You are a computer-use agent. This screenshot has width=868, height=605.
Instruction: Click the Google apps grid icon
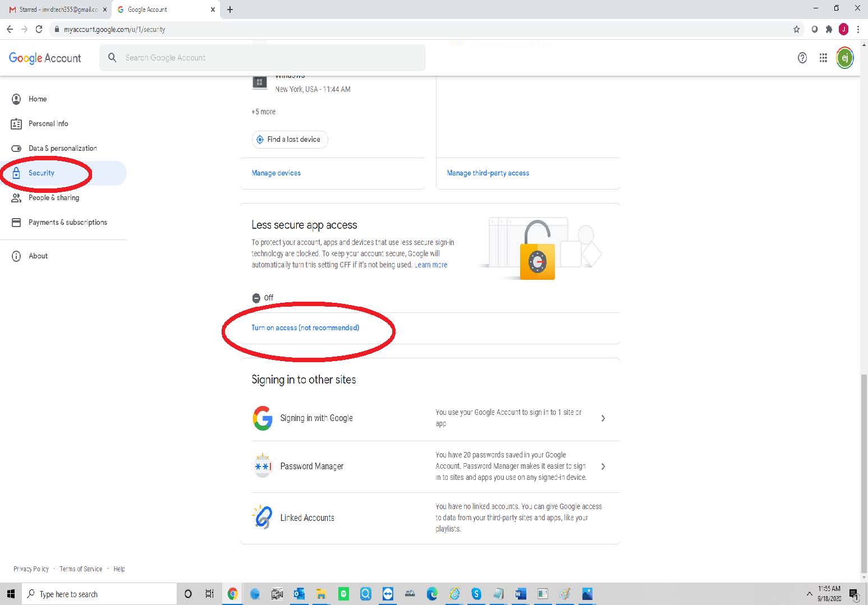pyautogui.click(x=823, y=58)
